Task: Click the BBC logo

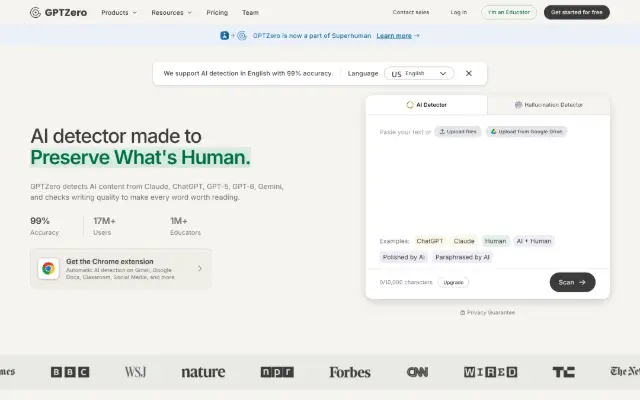Action: [x=70, y=372]
